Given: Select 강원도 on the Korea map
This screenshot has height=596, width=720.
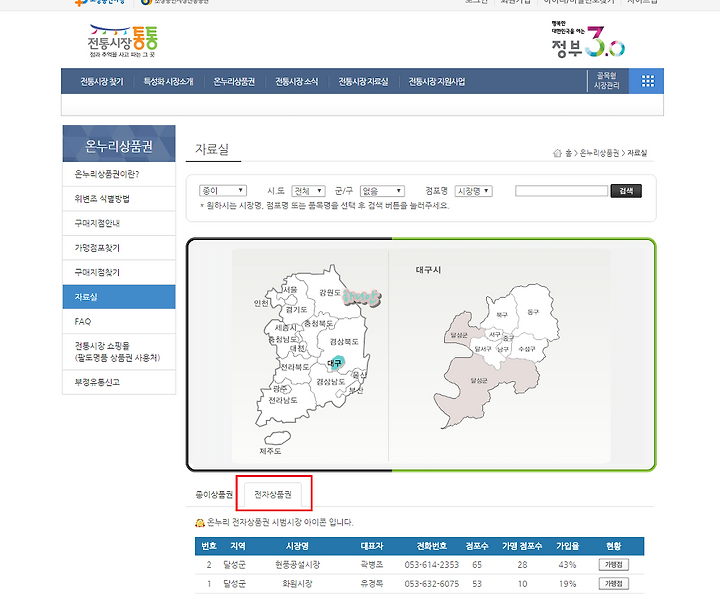Looking at the screenshot, I should pos(330,292).
